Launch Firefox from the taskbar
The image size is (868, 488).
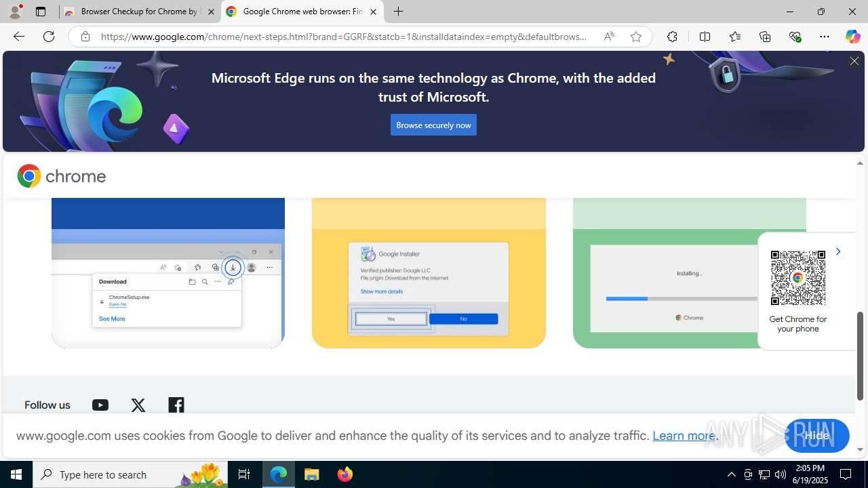pos(344,474)
